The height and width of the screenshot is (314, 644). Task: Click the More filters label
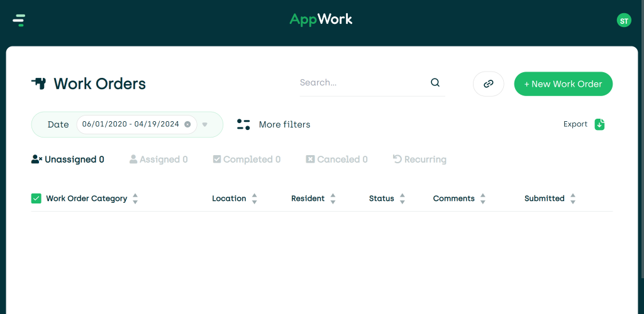[x=285, y=124]
